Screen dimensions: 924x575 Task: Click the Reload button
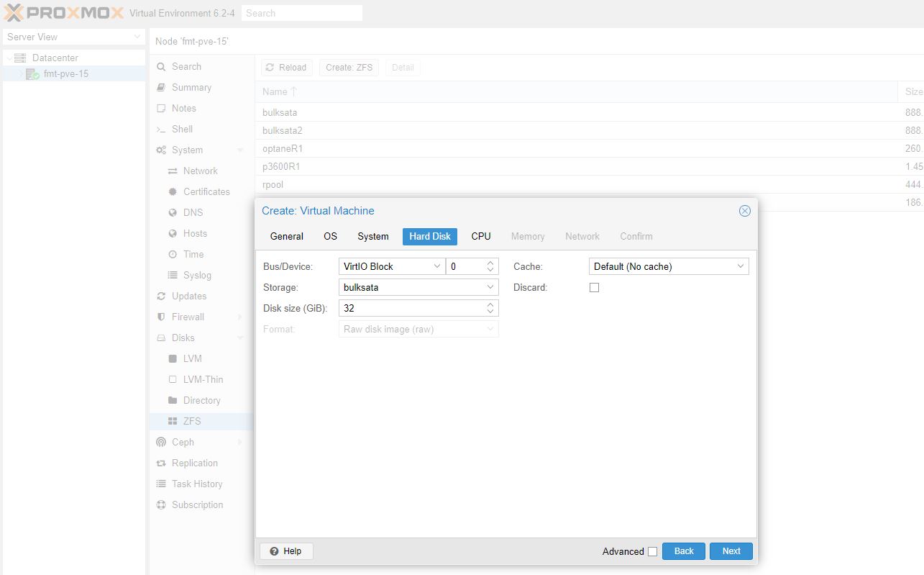[x=286, y=68]
